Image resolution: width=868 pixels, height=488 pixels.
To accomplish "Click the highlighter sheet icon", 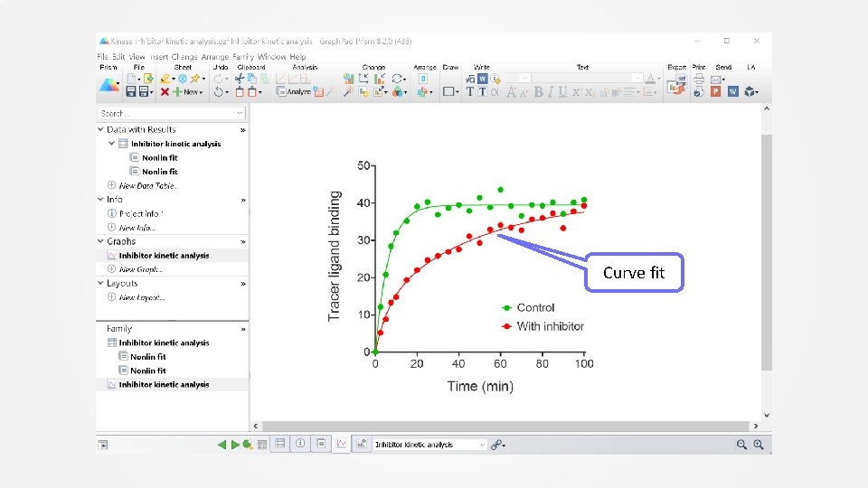I will click(x=165, y=79).
